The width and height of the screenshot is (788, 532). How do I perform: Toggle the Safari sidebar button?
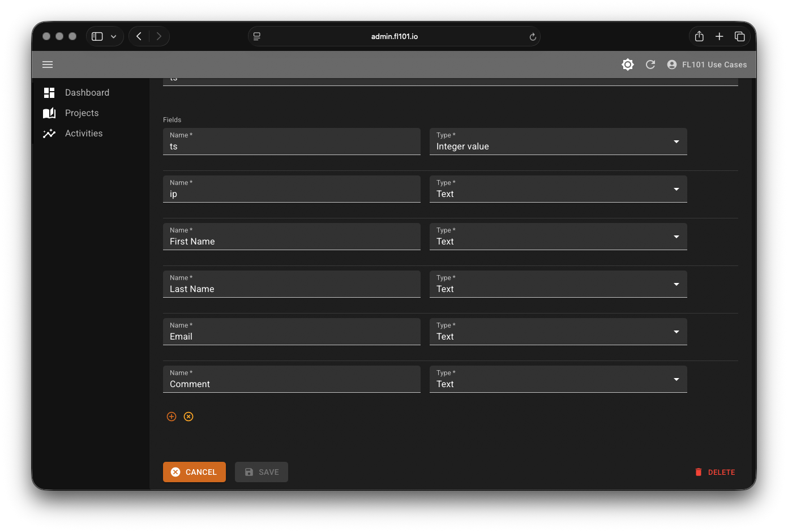coord(97,36)
